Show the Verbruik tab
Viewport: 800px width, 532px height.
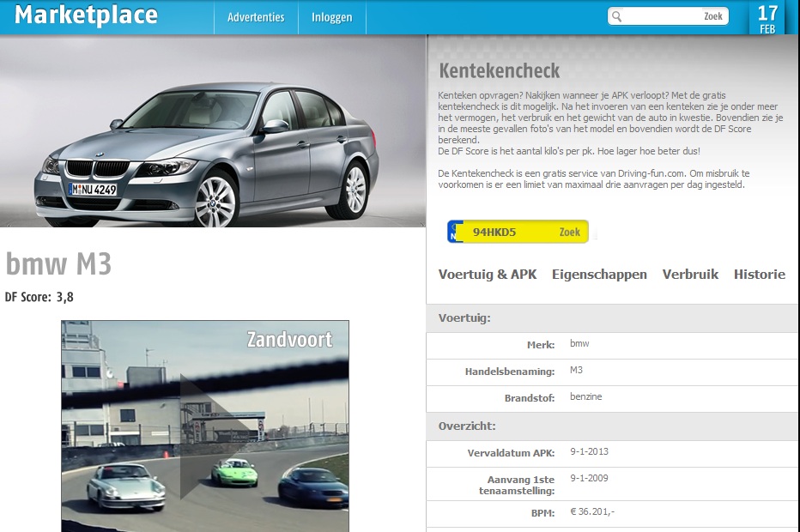690,275
